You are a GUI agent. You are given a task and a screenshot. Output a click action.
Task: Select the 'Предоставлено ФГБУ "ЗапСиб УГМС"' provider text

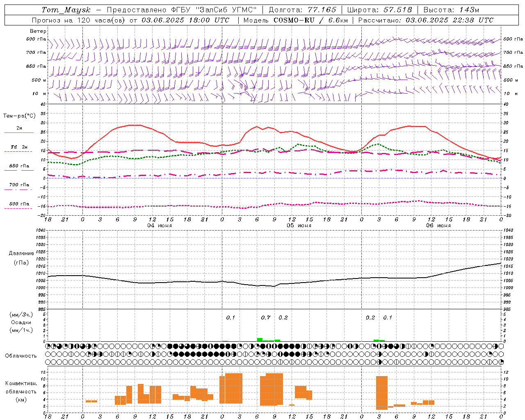point(181,10)
